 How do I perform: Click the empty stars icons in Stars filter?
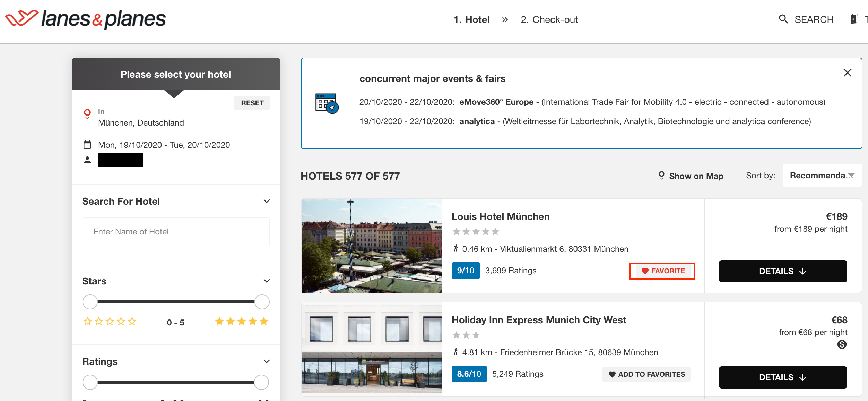110,322
